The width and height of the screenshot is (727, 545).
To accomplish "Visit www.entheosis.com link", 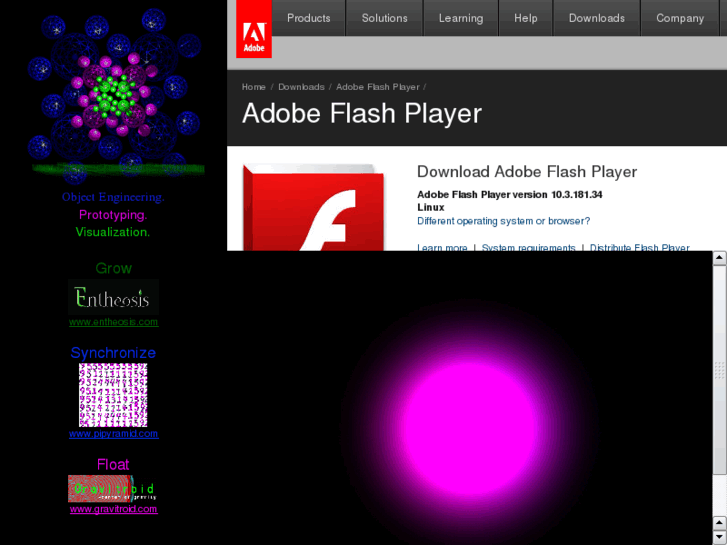I will [114, 322].
